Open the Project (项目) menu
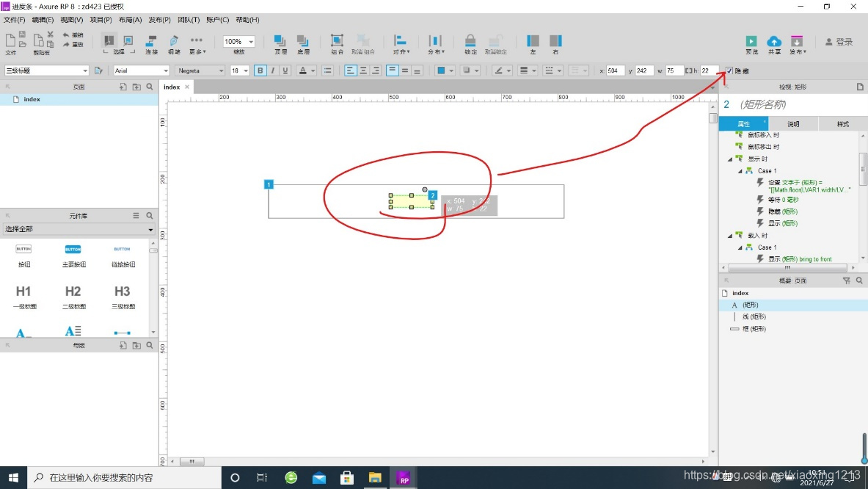 [101, 20]
